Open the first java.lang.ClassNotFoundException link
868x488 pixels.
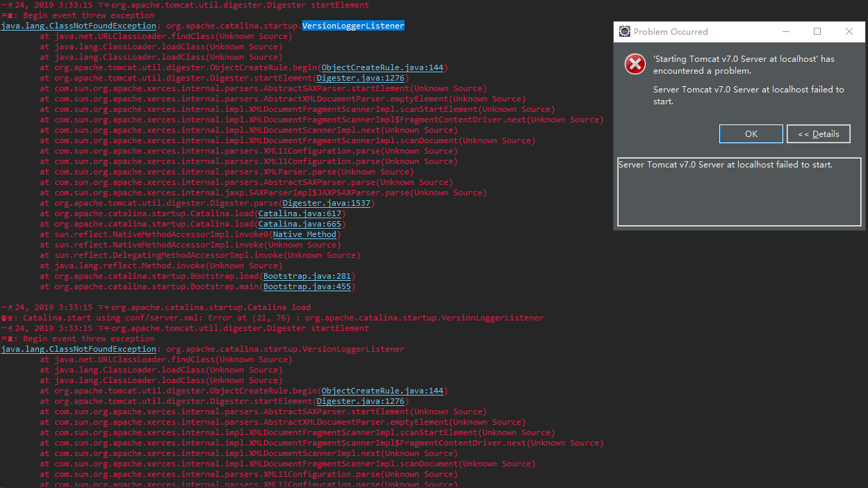click(76, 26)
